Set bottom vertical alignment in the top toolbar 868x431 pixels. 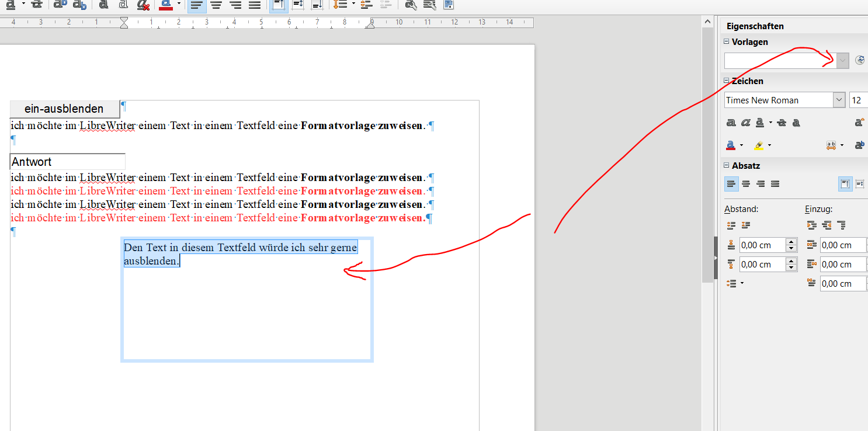click(x=317, y=5)
